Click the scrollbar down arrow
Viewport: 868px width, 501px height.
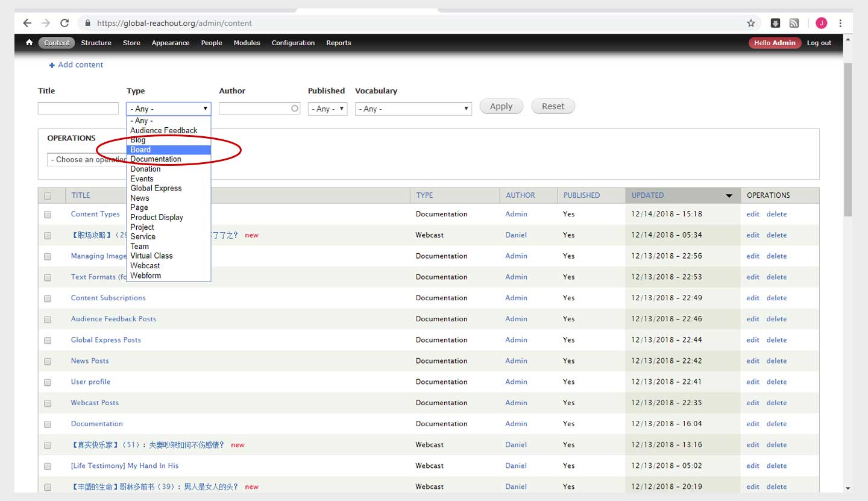848,488
